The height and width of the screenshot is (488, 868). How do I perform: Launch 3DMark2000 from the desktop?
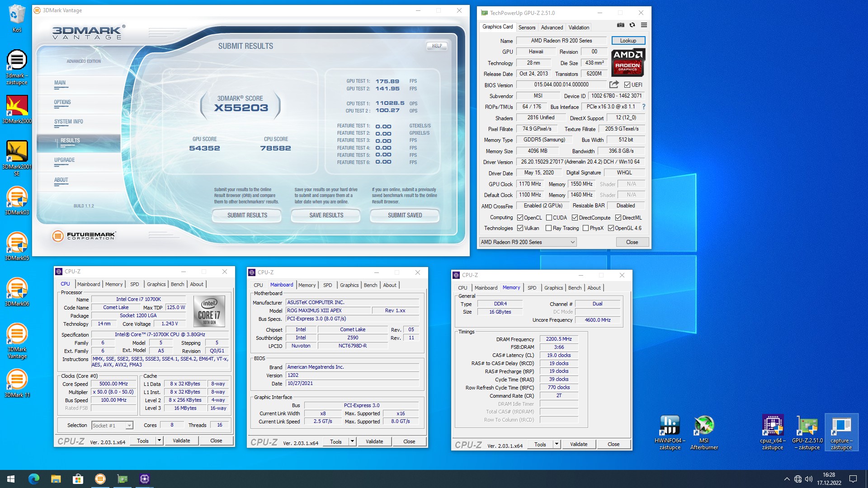[x=17, y=109]
